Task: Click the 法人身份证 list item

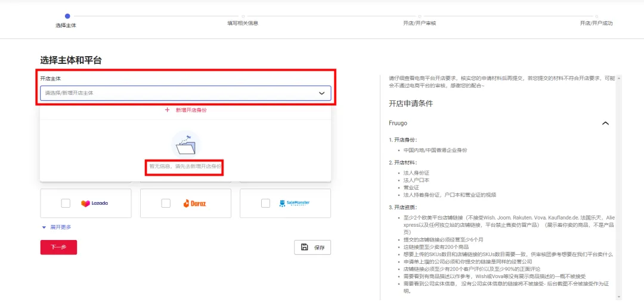Action: [416, 173]
